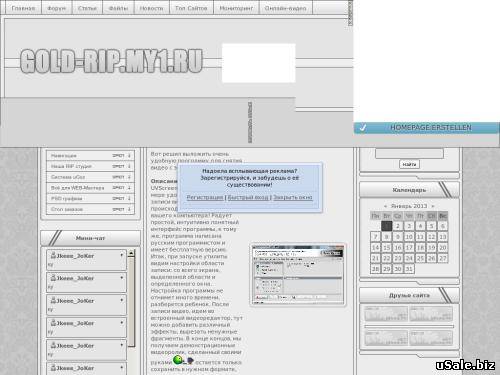Open dropdown arrow on first mini-chat message
Screen dimensions: 500x375
point(122,255)
